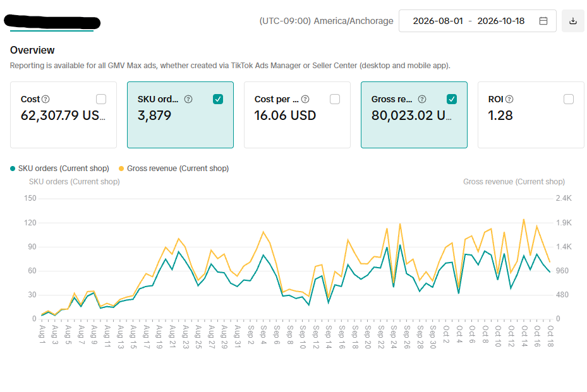The width and height of the screenshot is (587, 392).
Task: Click the ROI help question-mark icon
Action: [509, 99]
